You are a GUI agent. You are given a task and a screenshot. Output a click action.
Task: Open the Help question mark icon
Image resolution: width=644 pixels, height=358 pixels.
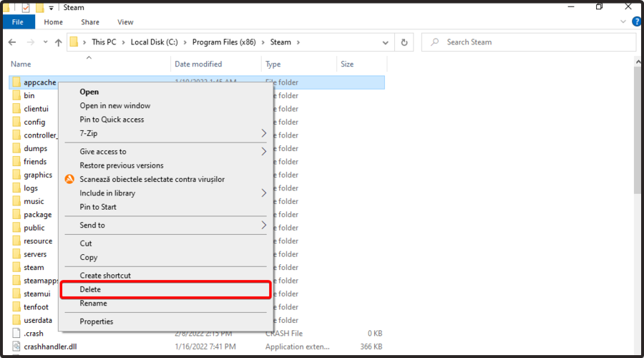pos(637,21)
